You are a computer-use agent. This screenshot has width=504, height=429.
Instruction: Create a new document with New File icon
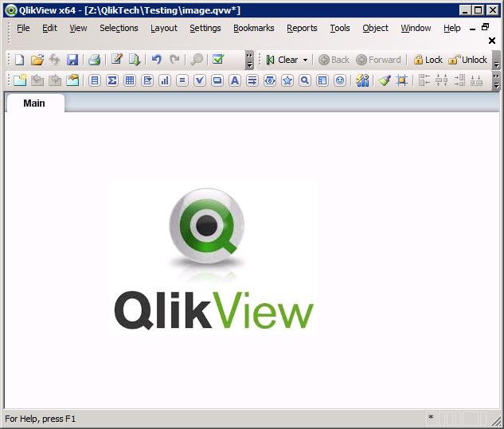20,60
